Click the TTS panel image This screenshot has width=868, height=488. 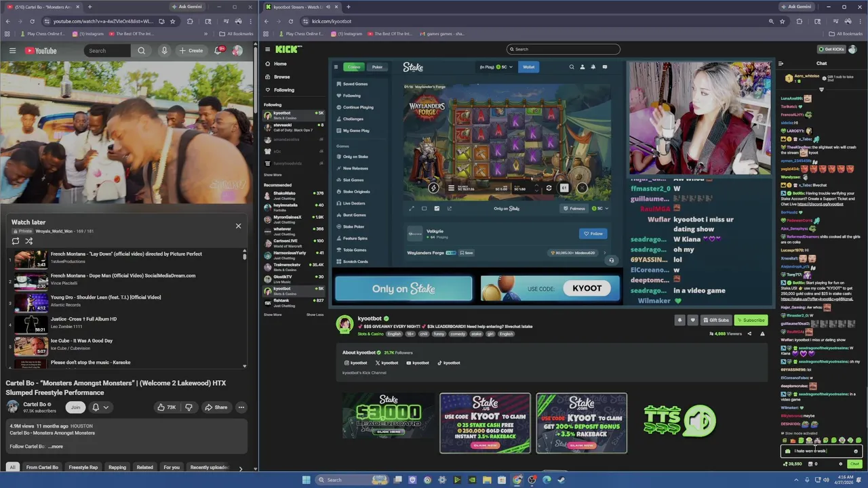click(x=678, y=422)
